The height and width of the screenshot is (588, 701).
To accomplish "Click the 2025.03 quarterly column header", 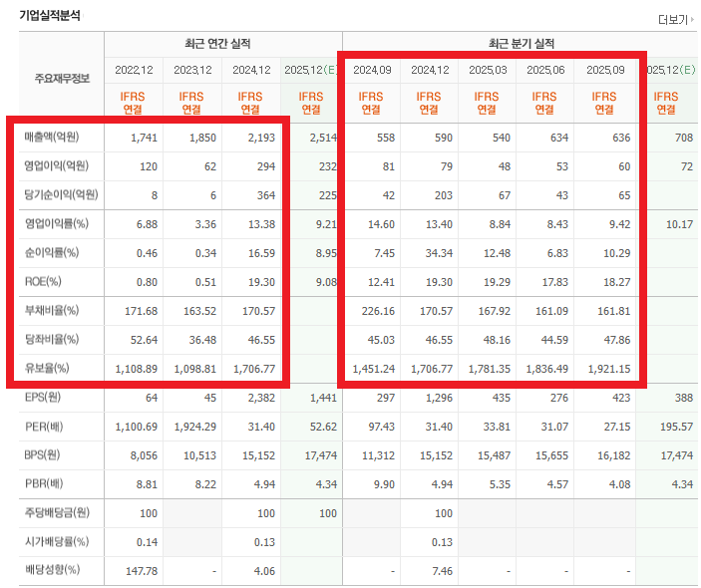I will [487, 70].
